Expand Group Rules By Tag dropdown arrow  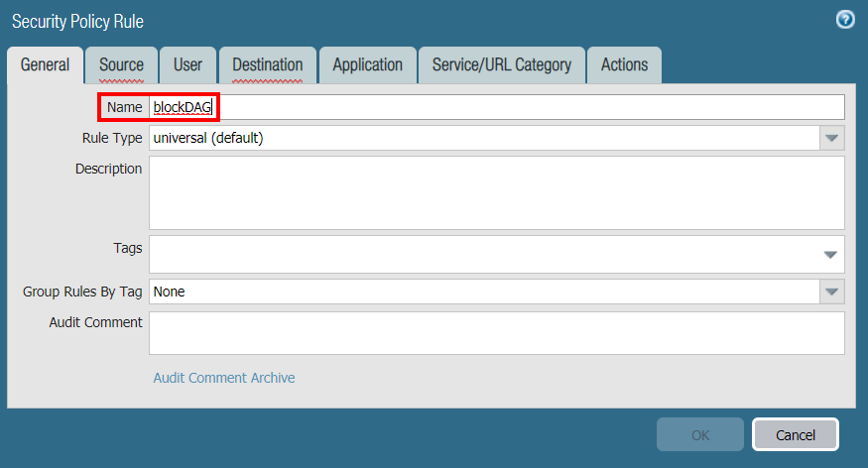pos(832,292)
